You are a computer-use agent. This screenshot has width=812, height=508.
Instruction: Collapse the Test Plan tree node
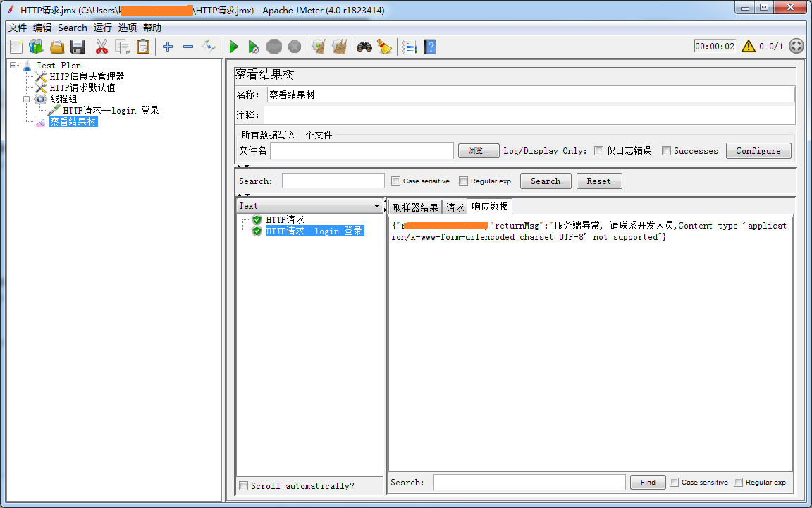point(13,66)
